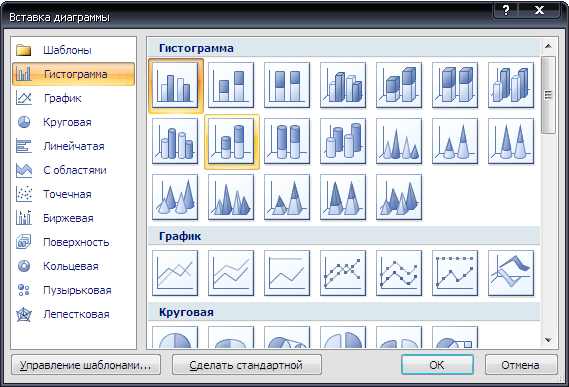
Task: Choose bar of pie chart
Action: tap(455, 337)
